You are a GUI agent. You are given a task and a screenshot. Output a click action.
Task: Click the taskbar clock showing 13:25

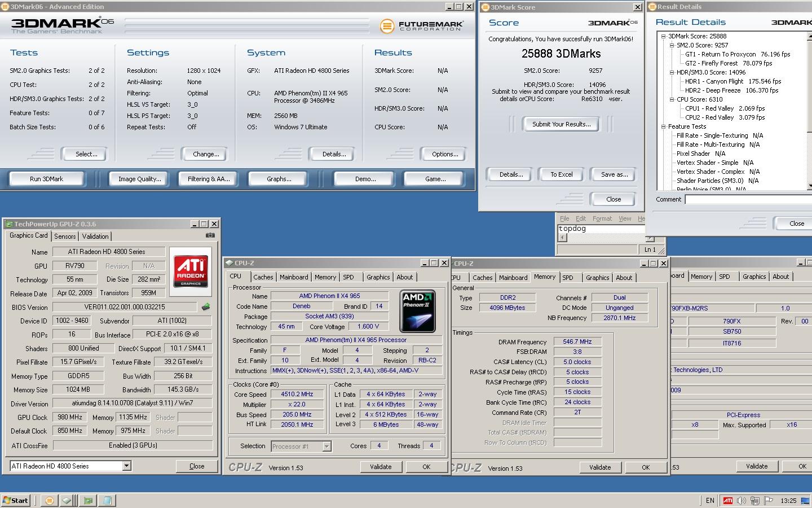pyautogui.click(x=788, y=501)
